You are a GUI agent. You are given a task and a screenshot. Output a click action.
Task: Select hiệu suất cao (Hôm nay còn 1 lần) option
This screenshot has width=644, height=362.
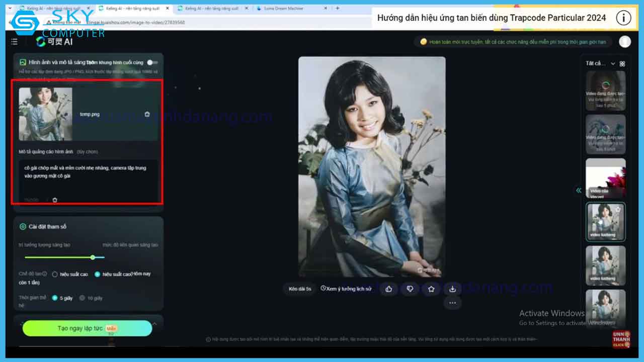click(97, 274)
